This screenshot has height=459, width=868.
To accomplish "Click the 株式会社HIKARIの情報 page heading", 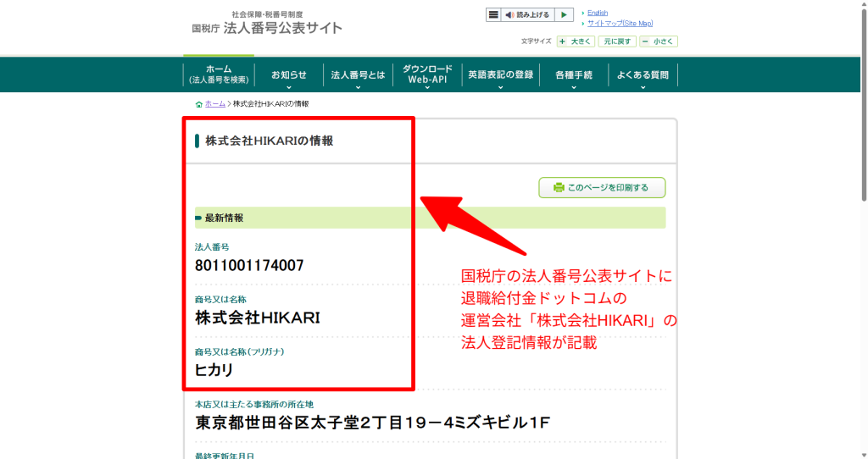I will click(269, 141).
